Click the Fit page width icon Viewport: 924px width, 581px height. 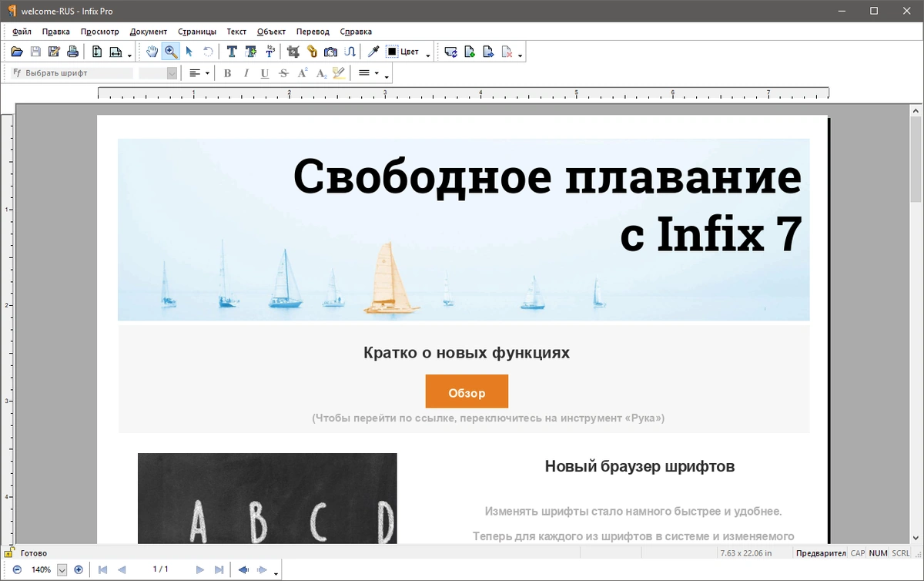pyautogui.click(x=115, y=52)
